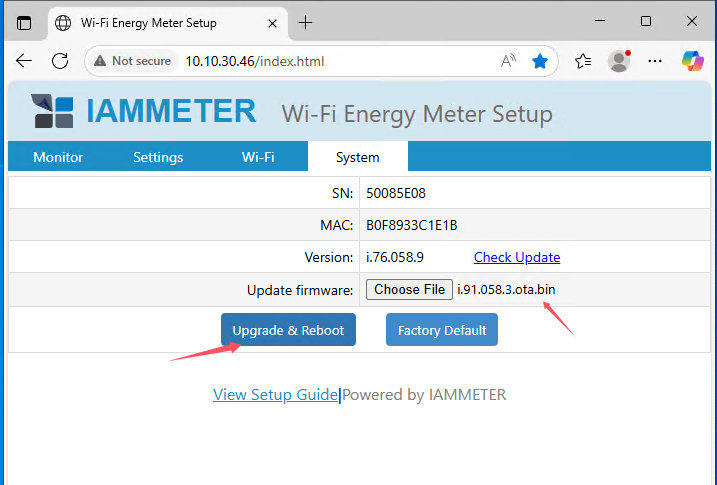The width and height of the screenshot is (717, 485).
Task: Open the tab actions menu icon
Action: tap(24, 22)
